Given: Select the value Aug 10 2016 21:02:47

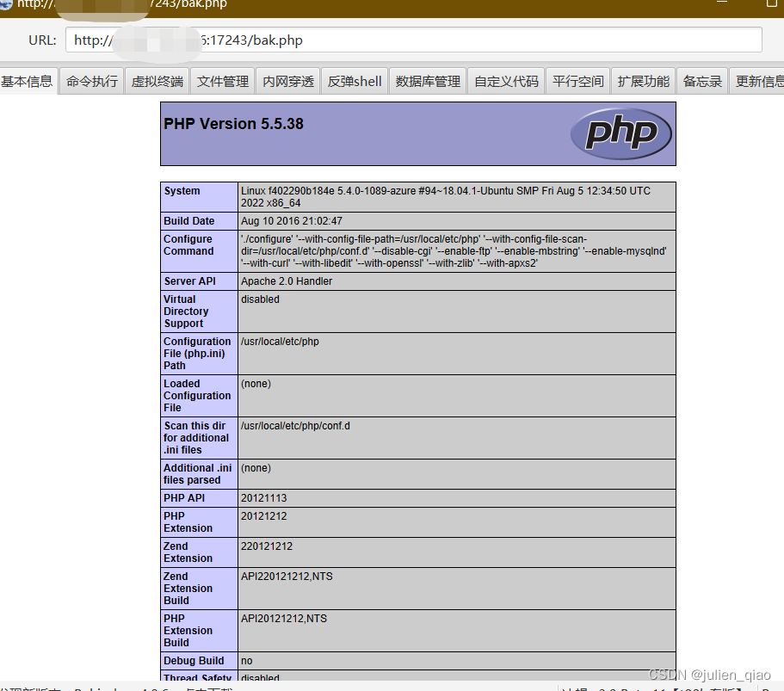Looking at the screenshot, I should coord(292,221).
